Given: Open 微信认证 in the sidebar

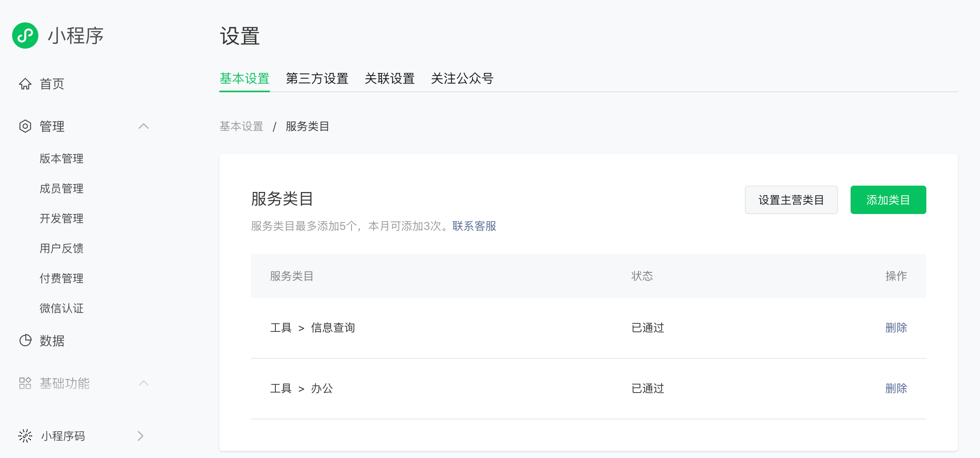Looking at the screenshot, I should pos(62,308).
